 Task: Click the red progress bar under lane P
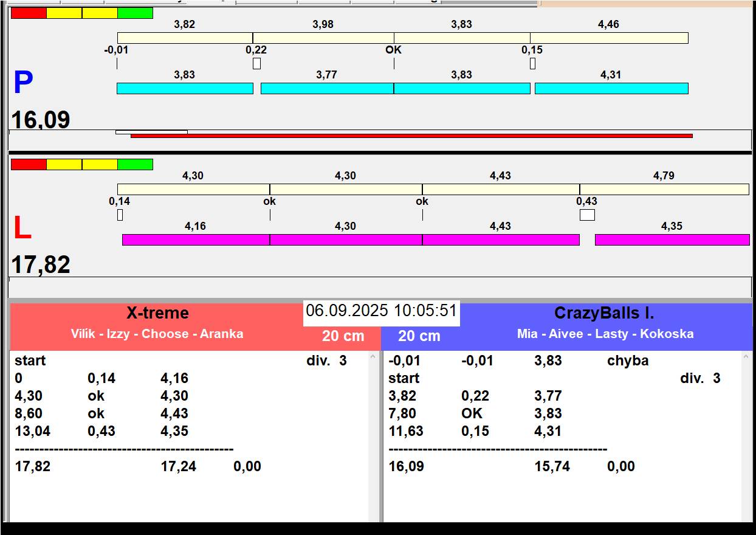pos(411,136)
